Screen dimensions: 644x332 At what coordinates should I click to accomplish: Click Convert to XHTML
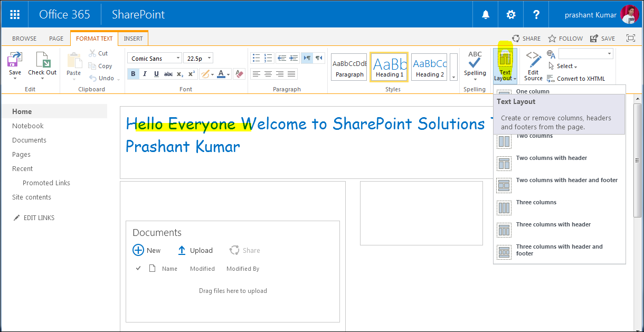[x=576, y=79]
